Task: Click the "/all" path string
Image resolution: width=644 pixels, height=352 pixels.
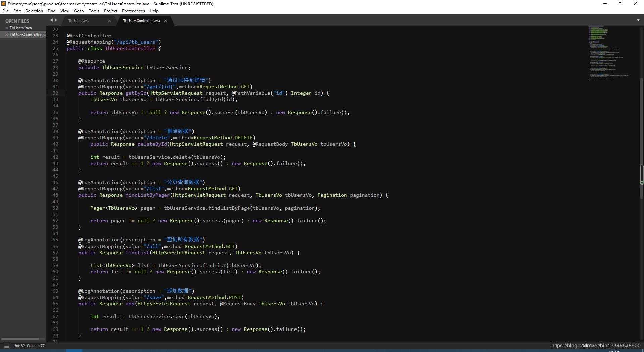Action: (152, 246)
